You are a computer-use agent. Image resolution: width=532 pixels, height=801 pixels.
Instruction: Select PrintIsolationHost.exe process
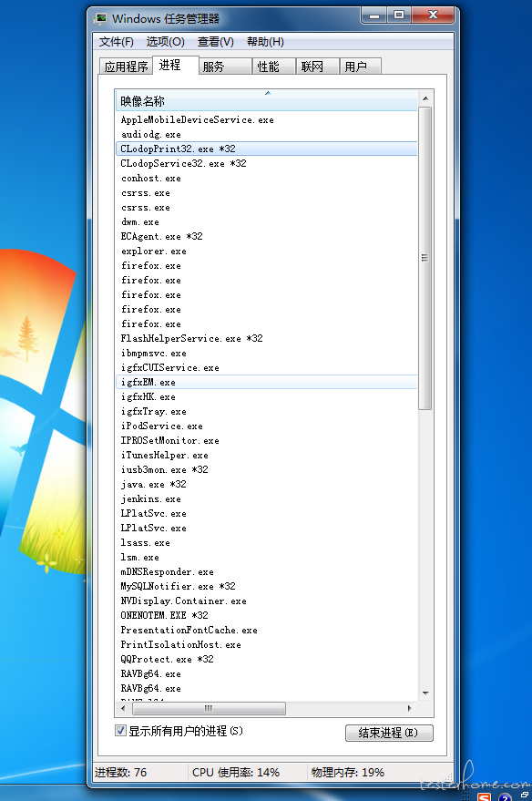pos(266,644)
